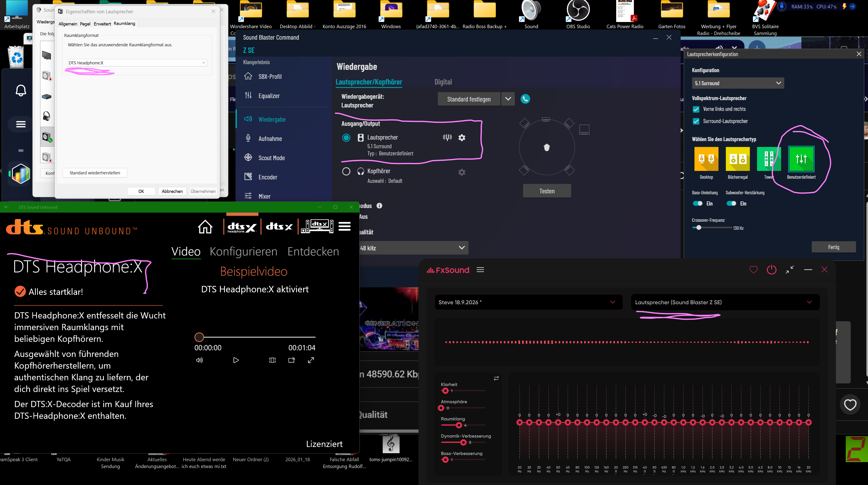
Task: Toggle Subwoofer-Verstärkung switch
Action: click(x=731, y=203)
